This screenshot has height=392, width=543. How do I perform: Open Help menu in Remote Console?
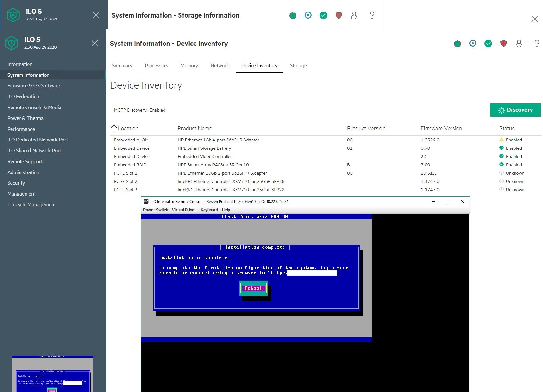coord(226,210)
